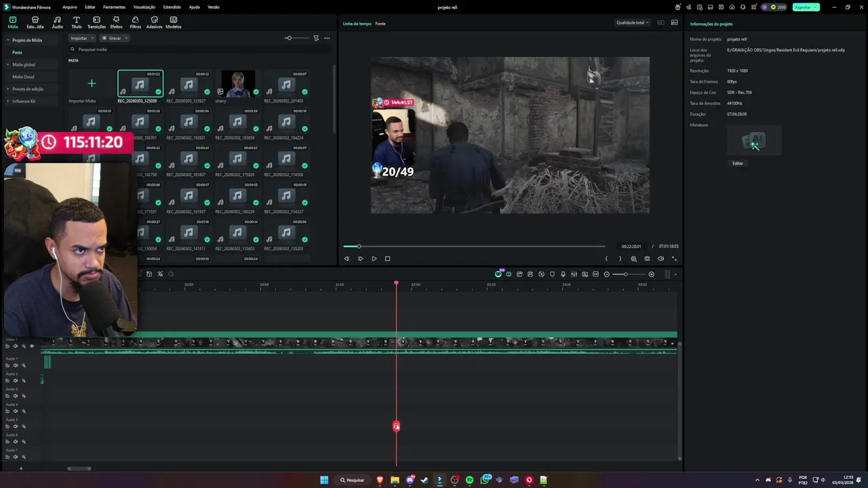Image resolution: width=868 pixels, height=488 pixels.
Task: Collapse the Projeto de Mídia tree
Action: click(x=8, y=40)
